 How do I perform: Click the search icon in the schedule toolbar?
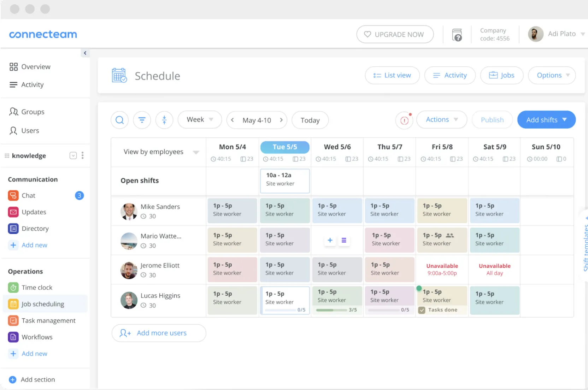[119, 120]
